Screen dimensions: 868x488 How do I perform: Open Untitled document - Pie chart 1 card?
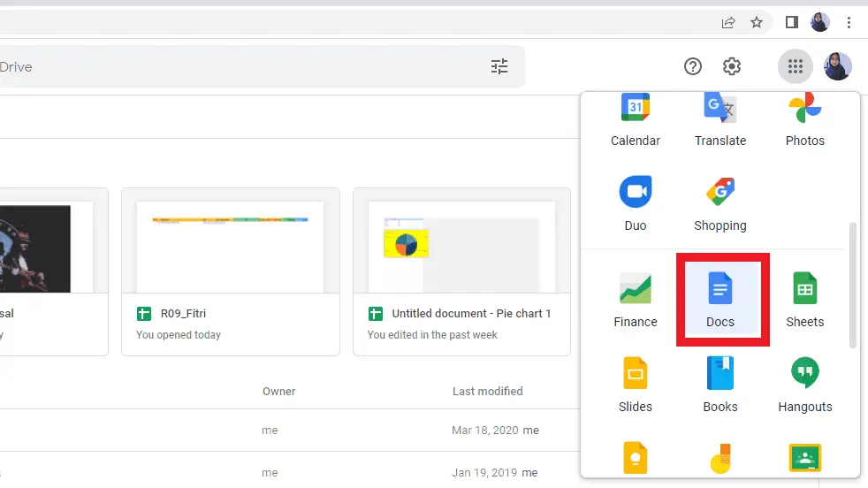coord(461,271)
